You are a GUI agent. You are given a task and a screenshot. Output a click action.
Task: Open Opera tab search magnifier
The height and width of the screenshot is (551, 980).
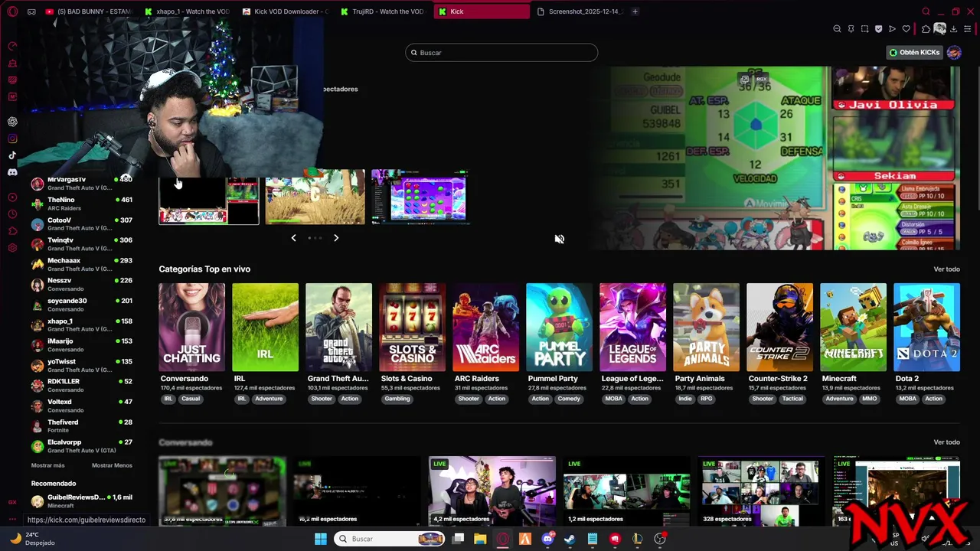[x=926, y=11]
